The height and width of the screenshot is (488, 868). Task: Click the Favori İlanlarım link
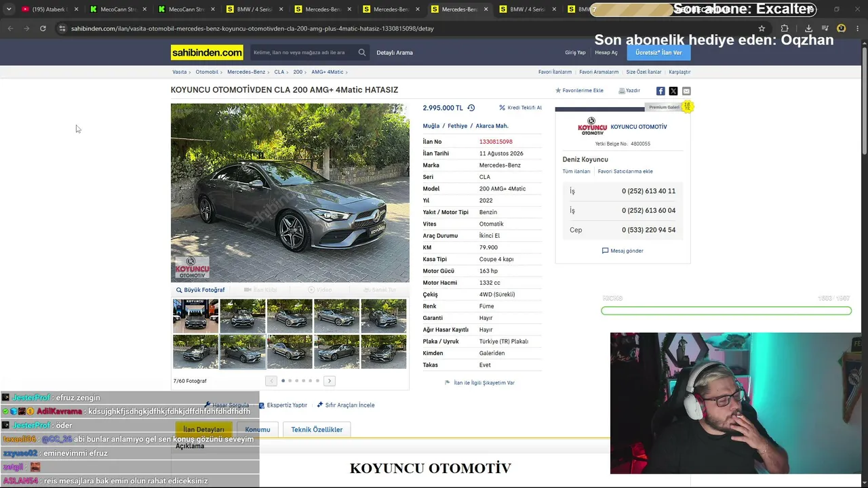555,72
